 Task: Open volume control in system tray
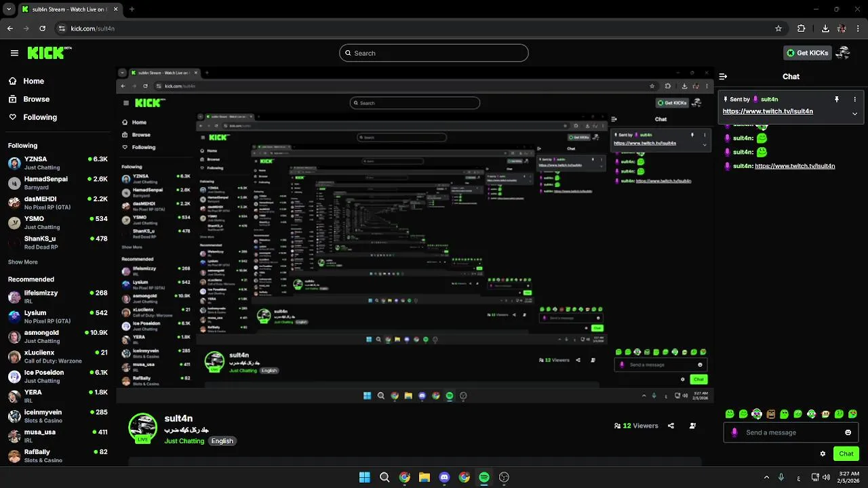coord(826,477)
